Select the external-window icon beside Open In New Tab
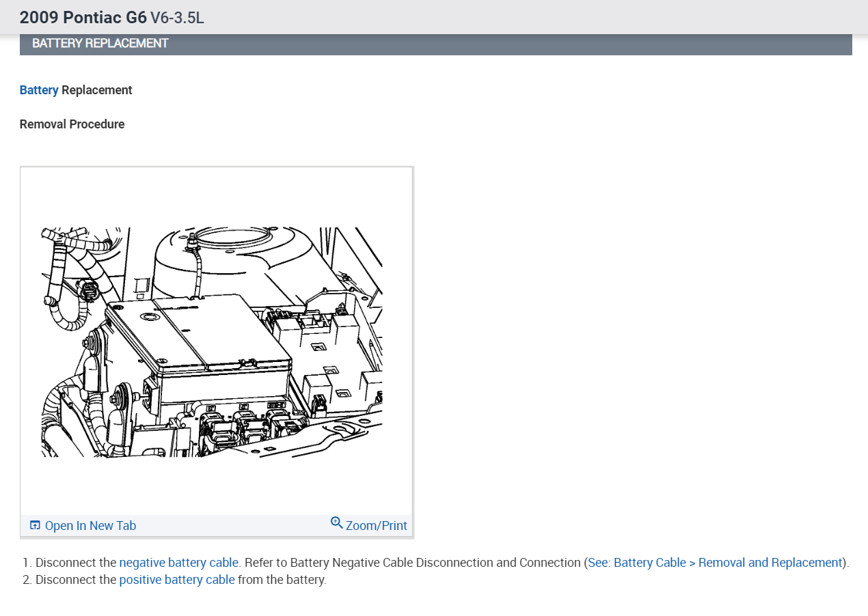The height and width of the screenshot is (616, 868). [x=34, y=524]
